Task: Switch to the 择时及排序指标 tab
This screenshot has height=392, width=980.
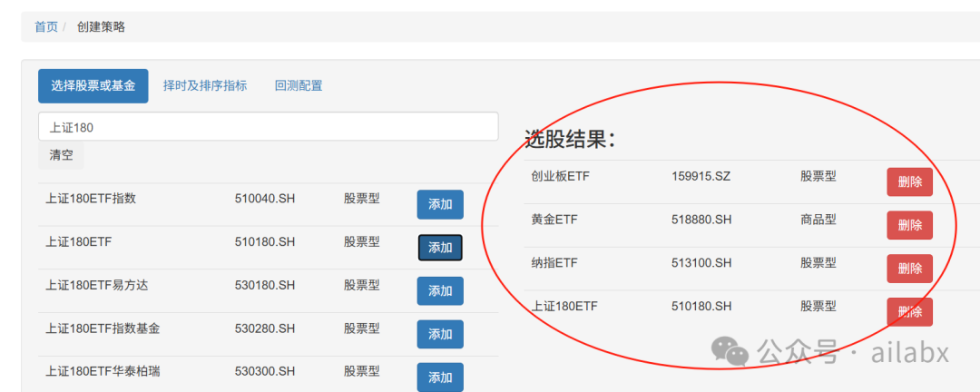Action: (205, 85)
